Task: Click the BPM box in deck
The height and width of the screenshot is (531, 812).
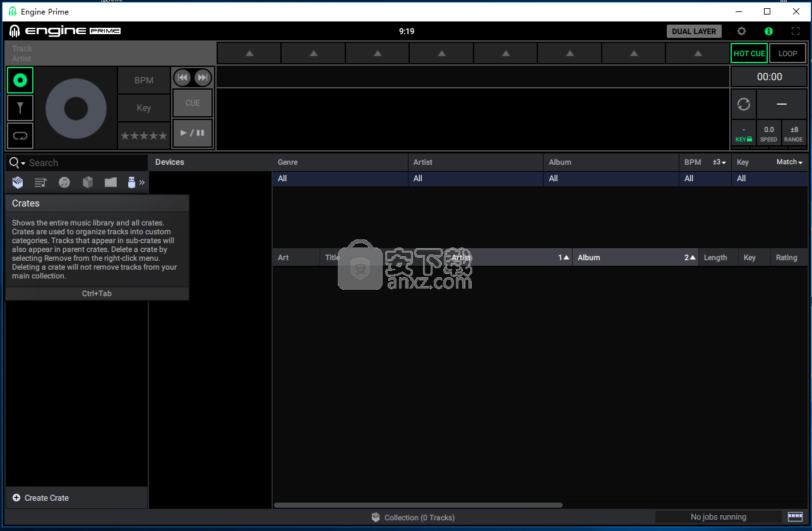Action: click(x=144, y=80)
